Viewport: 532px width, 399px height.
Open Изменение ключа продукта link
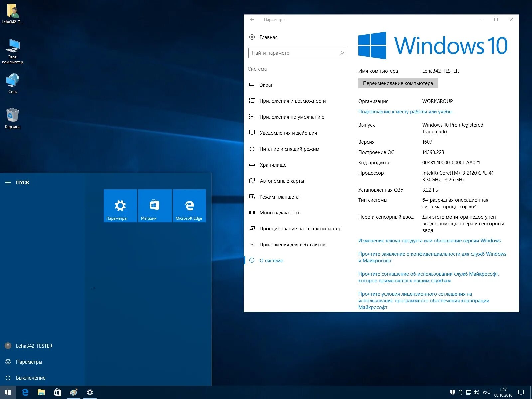[x=430, y=240]
